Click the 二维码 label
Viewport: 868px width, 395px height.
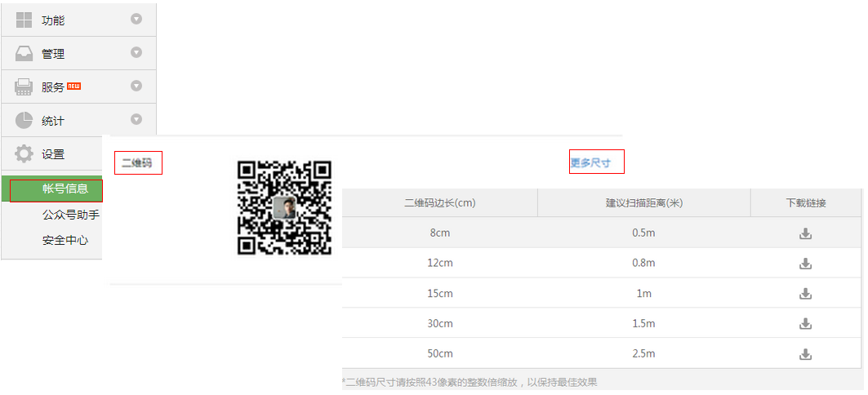click(136, 163)
